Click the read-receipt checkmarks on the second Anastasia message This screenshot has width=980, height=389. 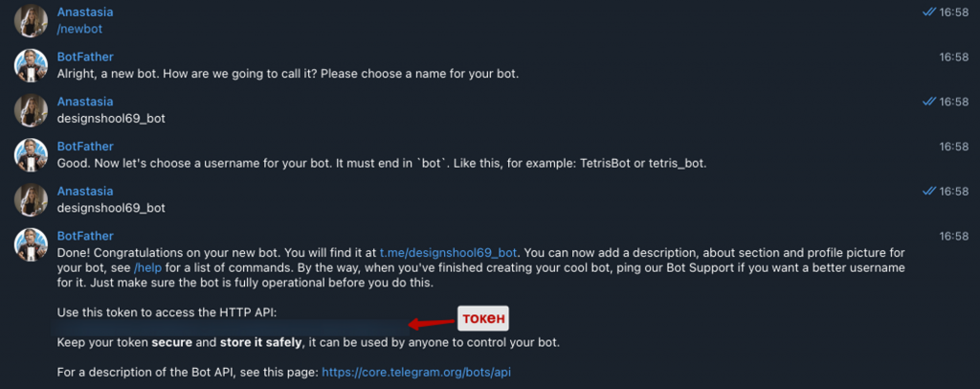pyautogui.click(x=928, y=102)
